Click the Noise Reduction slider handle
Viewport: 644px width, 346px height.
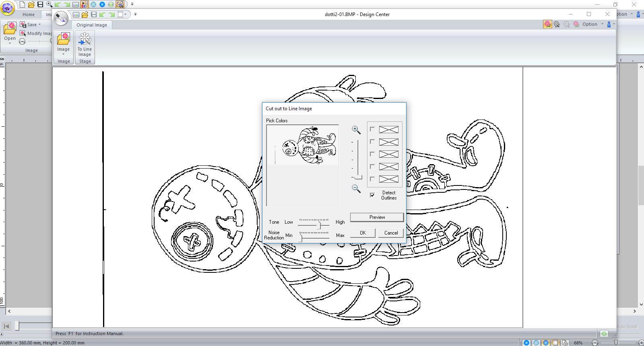[300, 238]
